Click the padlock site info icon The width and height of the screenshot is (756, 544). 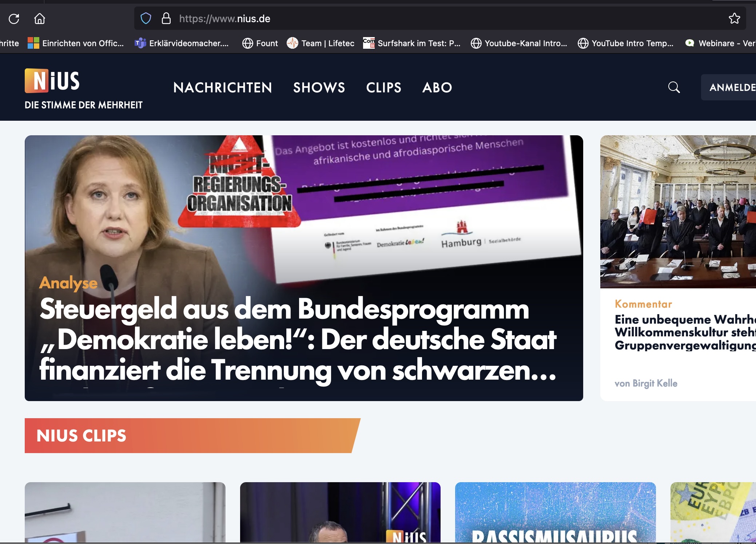tap(166, 19)
